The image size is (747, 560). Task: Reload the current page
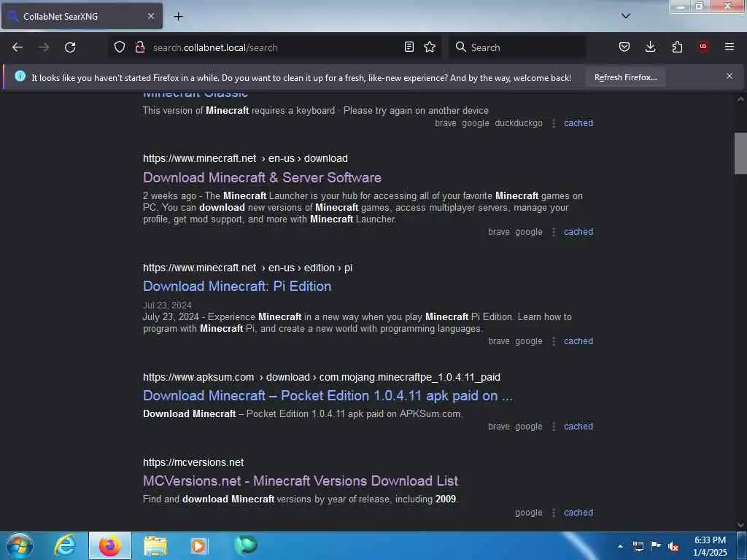(x=70, y=47)
